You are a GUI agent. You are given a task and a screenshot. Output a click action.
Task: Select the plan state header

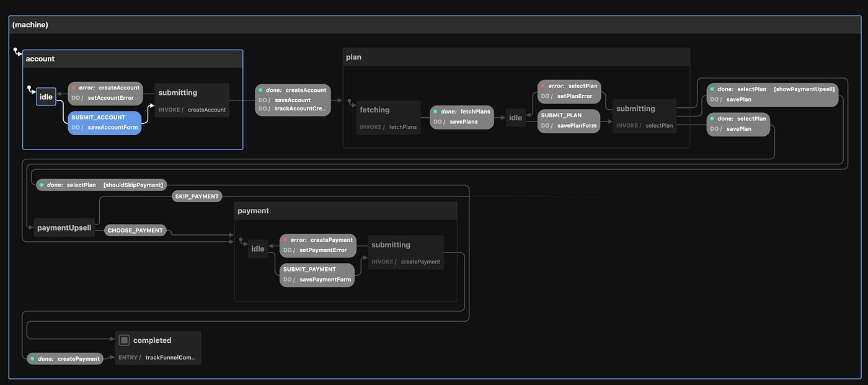(x=353, y=56)
